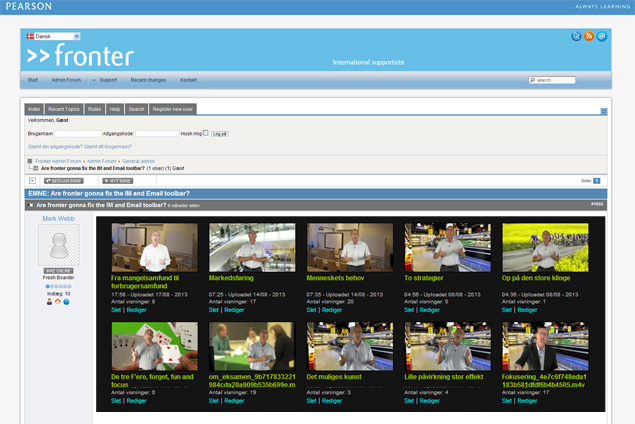Open Kontakt menu item
Viewport: 635px width, 424px height.
tap(189, 80)
